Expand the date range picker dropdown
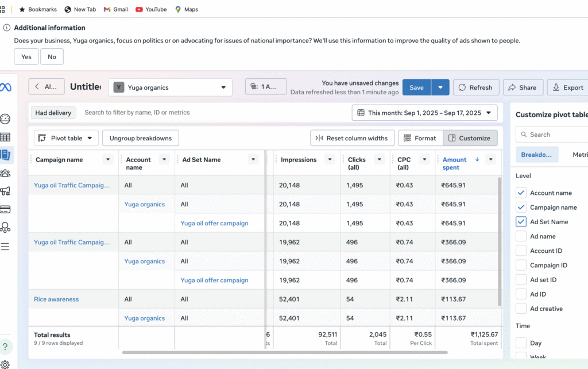The image size is (588, 369). (x=424, y=113)
